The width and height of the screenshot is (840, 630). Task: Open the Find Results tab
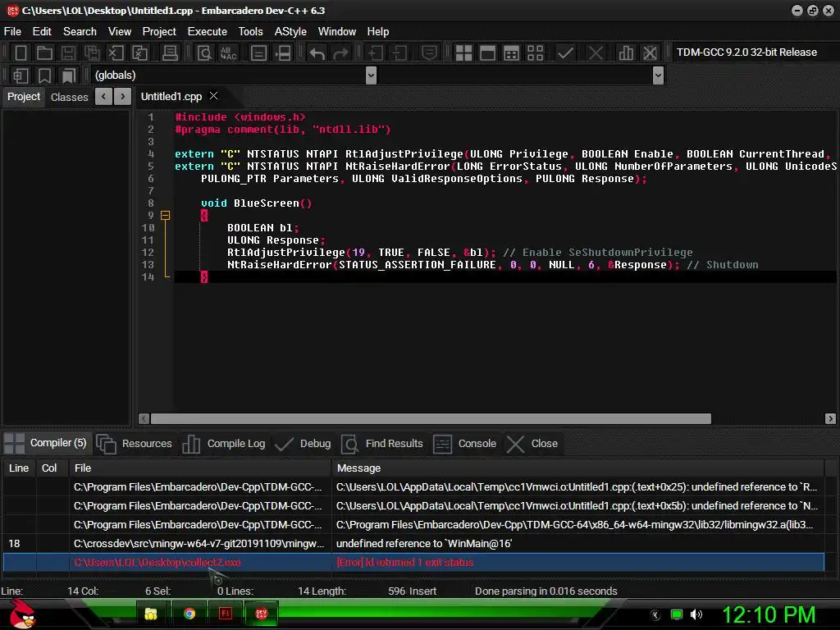coord(382,444)
